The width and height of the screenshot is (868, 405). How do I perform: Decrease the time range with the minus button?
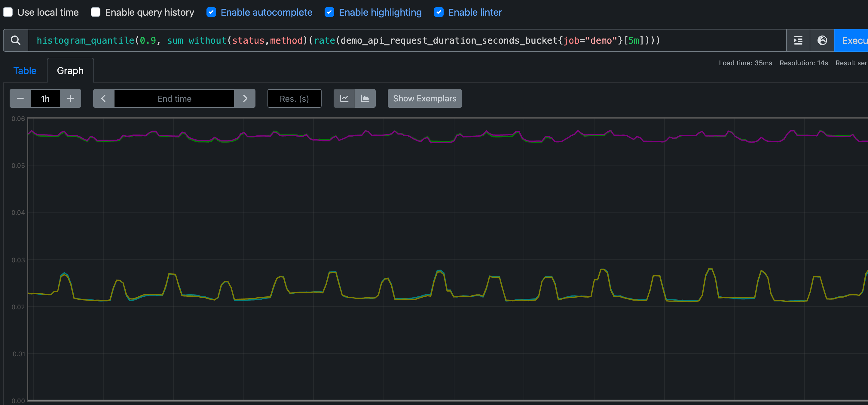(20, 98)
